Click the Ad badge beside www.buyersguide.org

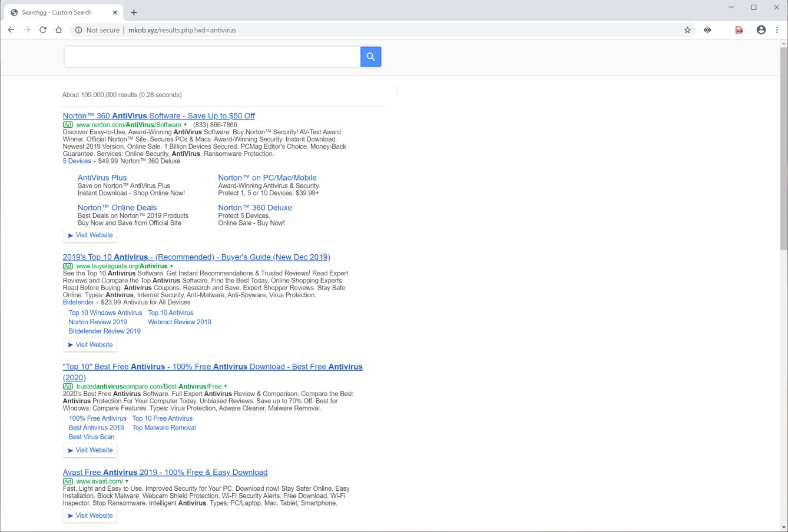pyautogui.click(x=68, y=266)
